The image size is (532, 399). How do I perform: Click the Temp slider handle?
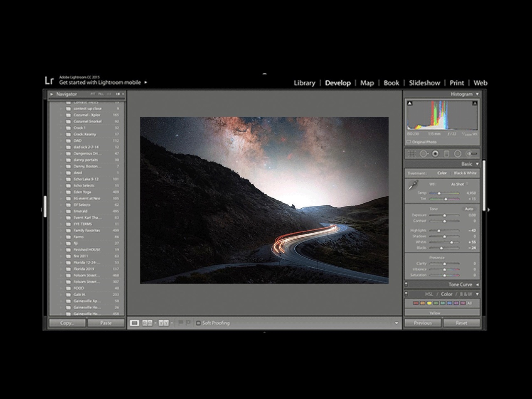439,193
